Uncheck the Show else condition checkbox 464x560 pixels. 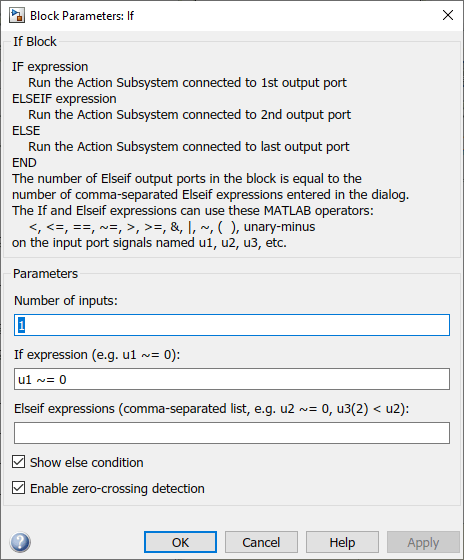click(x=19, y=462)
